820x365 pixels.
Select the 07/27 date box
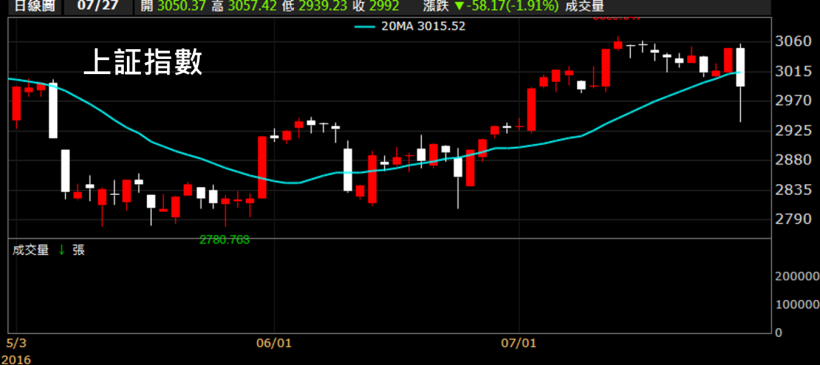point(97,6)
